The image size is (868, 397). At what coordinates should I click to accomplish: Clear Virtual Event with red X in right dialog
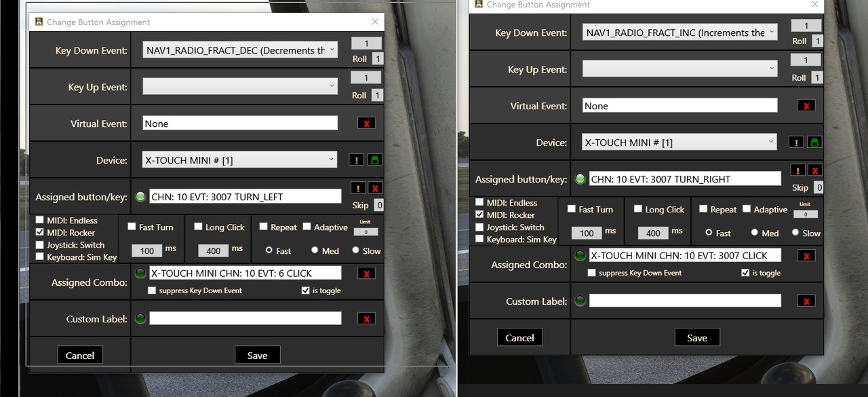point(806,106)
